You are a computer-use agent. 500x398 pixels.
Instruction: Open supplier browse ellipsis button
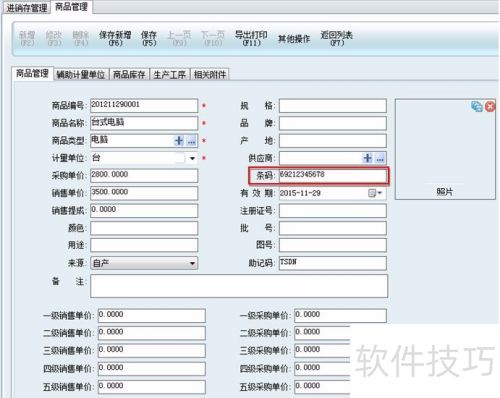click(380, 158)
